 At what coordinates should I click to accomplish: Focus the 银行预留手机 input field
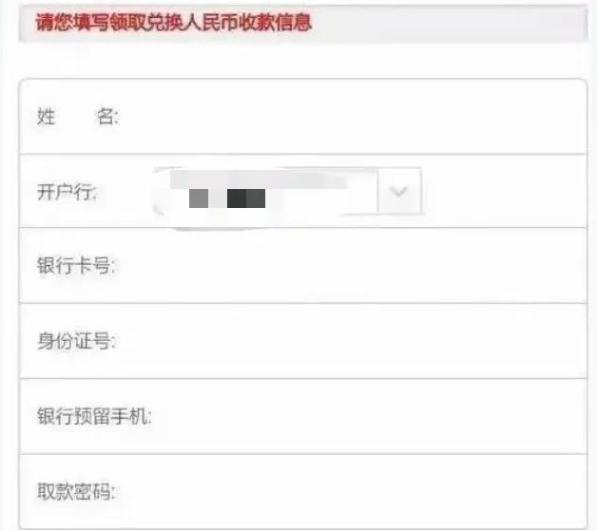pos(367,416)
